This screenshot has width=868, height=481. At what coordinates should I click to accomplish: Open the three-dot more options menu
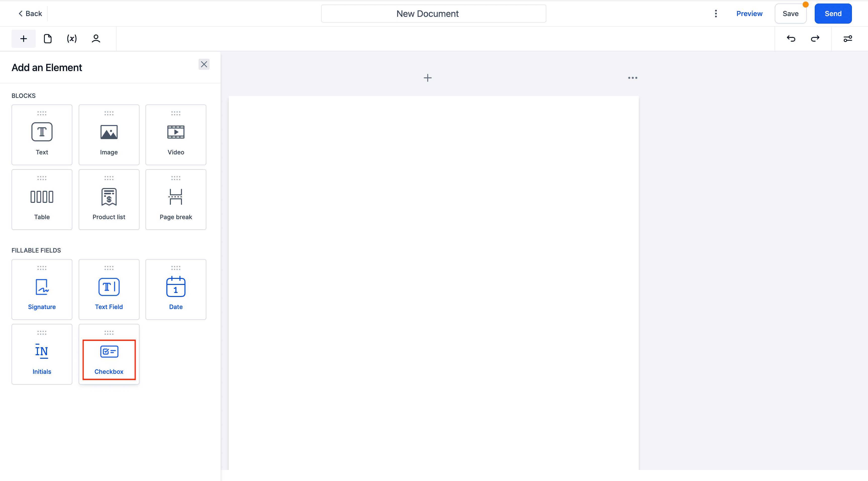tap(716, 14)
